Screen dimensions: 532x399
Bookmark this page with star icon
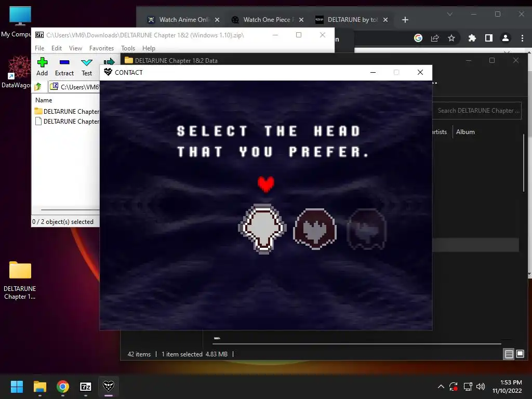click(451, 38)
